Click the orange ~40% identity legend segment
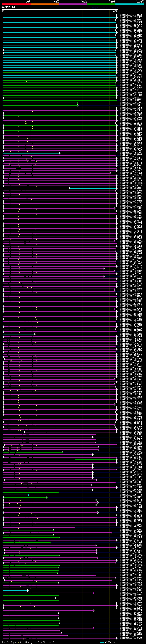Screen dimensions: 146x644 tap(45, 4)
